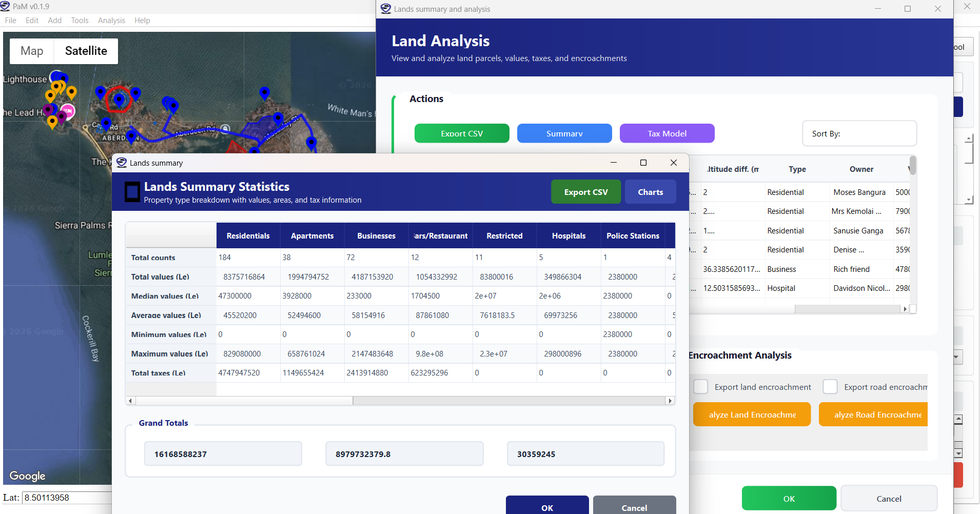This screenshot has height=514, width=980.
Task: Click lands table right scroll arrow
Action: 905,309
